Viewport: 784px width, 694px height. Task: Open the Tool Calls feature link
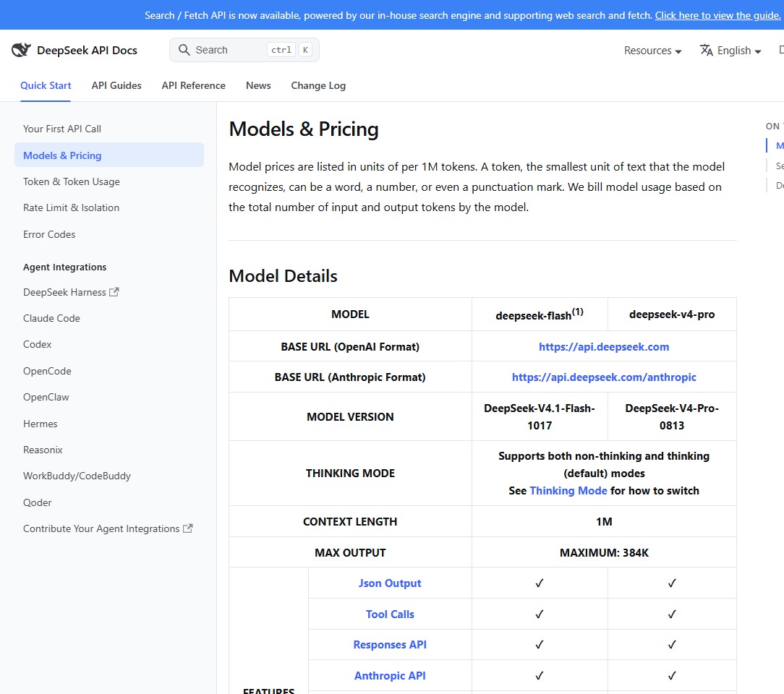tap(390, 614)
